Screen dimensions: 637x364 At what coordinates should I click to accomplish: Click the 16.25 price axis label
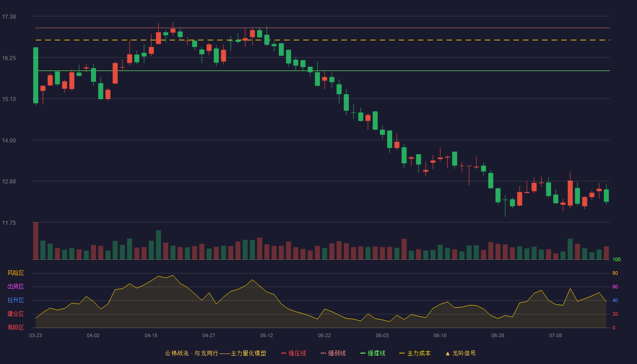click(9, 58)
